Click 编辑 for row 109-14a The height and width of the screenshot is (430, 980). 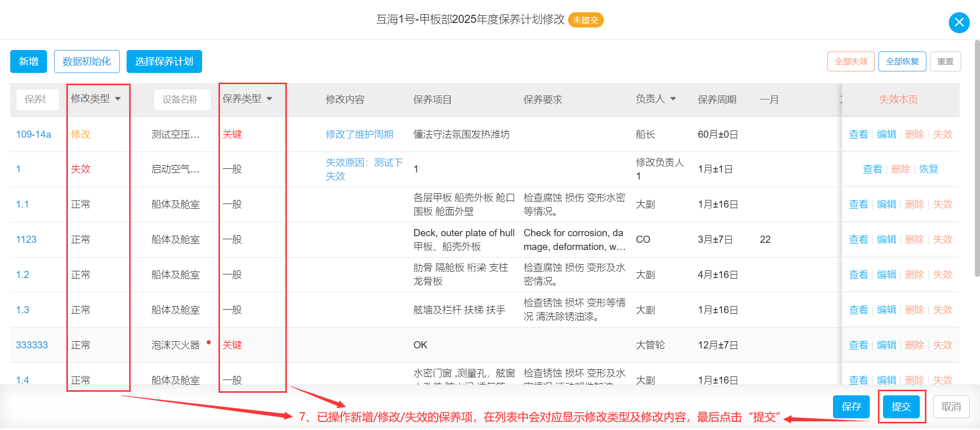pyautogui.click(x=887, y=134)
